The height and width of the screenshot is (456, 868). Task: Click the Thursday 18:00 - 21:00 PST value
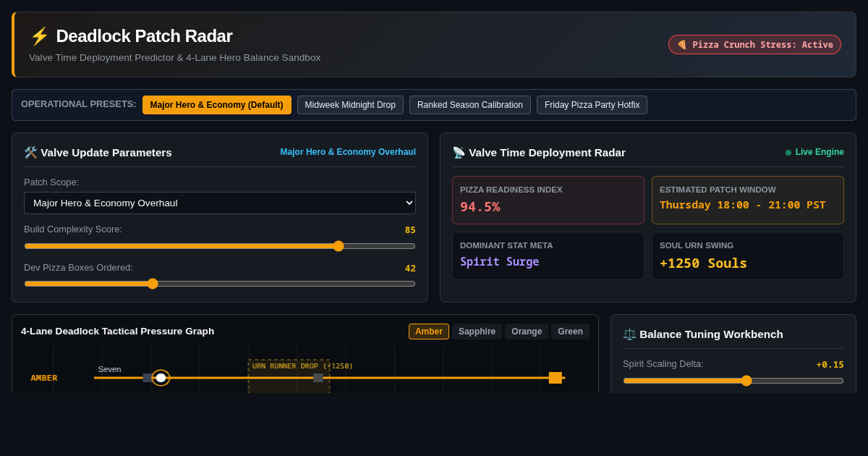click(743, 205)
